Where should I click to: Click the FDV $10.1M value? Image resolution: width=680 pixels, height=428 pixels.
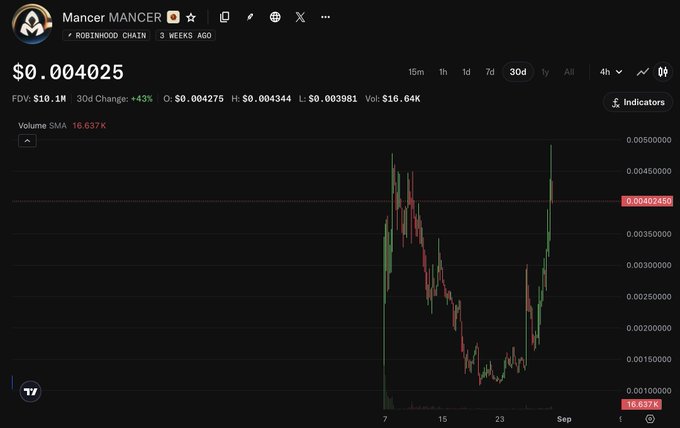coord(49,99)
